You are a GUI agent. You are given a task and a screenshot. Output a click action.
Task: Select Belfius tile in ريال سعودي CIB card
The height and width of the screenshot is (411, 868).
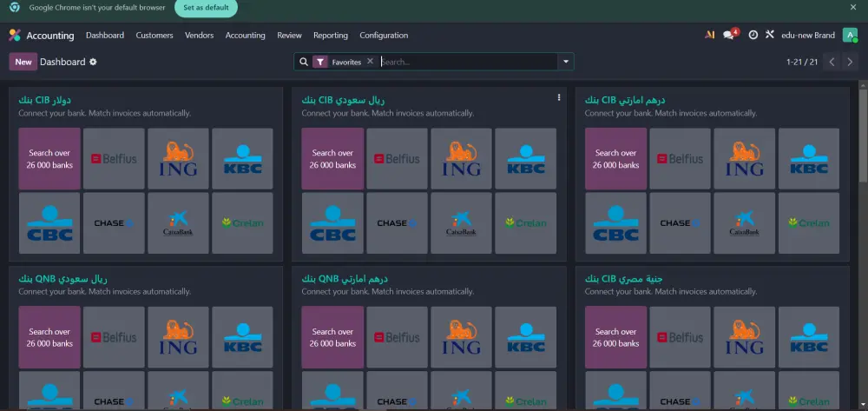tap(398, 159)
